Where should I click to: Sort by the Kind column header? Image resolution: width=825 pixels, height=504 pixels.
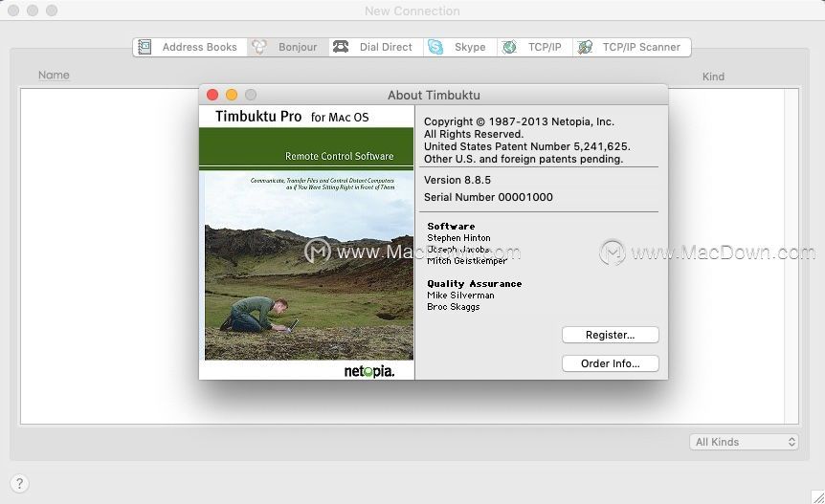coord(713,77)
